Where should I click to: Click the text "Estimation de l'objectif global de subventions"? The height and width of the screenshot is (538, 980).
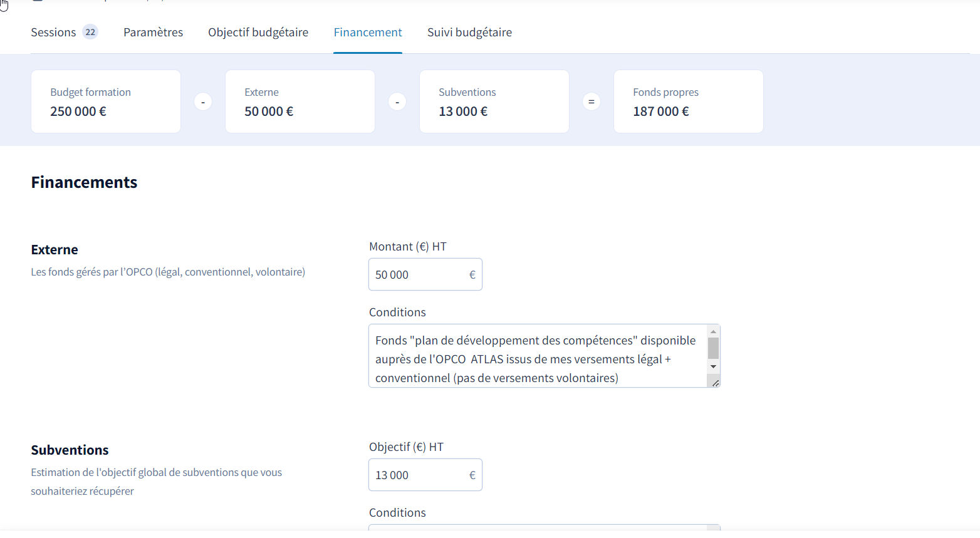click(x=135, y=472)
